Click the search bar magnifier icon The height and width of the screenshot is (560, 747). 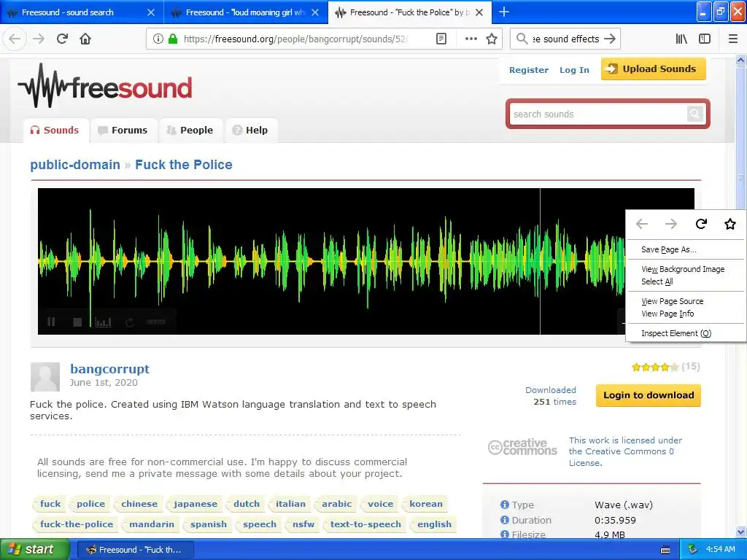(522, 39)
